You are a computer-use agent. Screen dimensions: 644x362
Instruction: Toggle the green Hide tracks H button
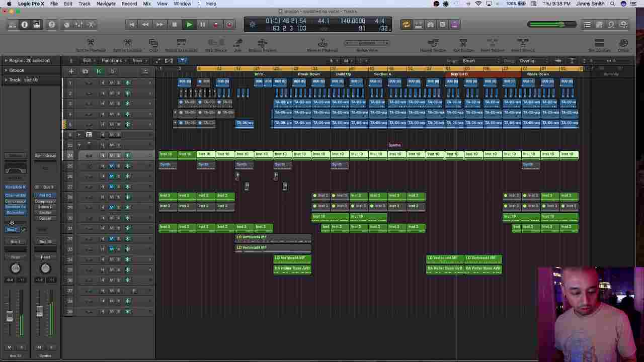pos(99,71)
